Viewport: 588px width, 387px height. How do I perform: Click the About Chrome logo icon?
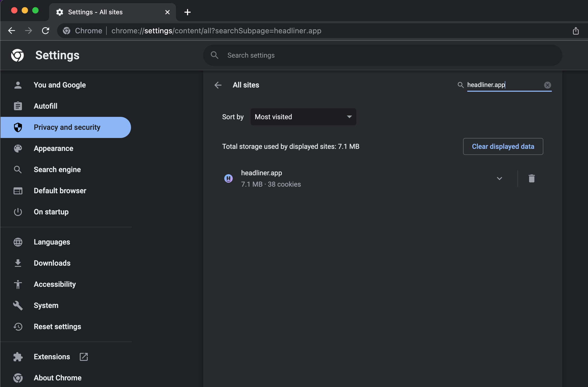(x=18, y=378)
